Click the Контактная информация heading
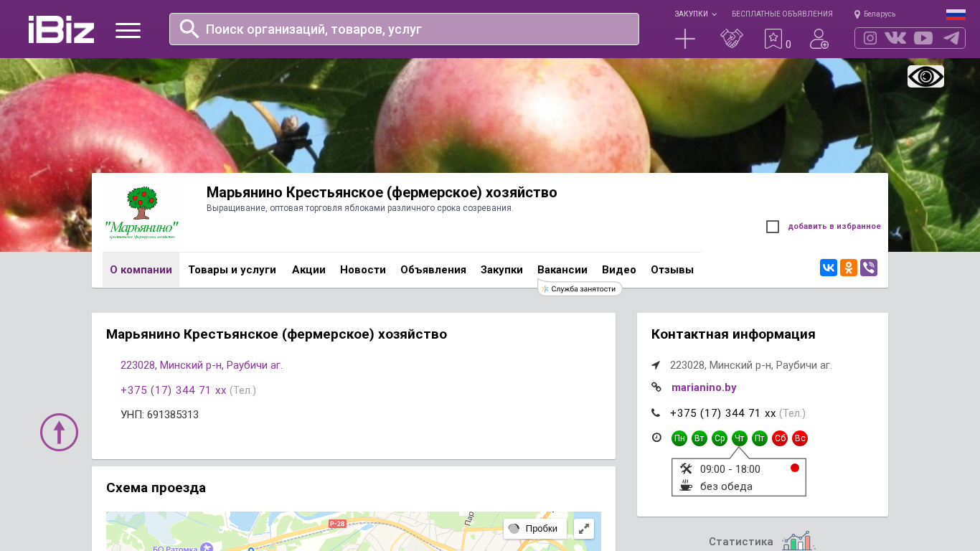 click(733, 334)
